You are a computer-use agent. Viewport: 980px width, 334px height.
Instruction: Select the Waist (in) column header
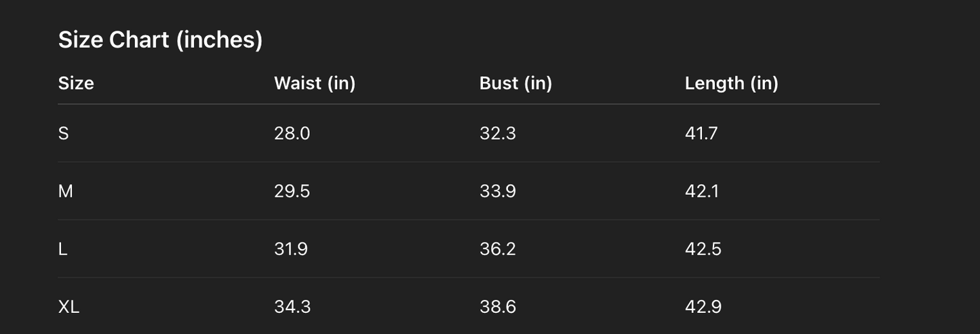(315, 83)
